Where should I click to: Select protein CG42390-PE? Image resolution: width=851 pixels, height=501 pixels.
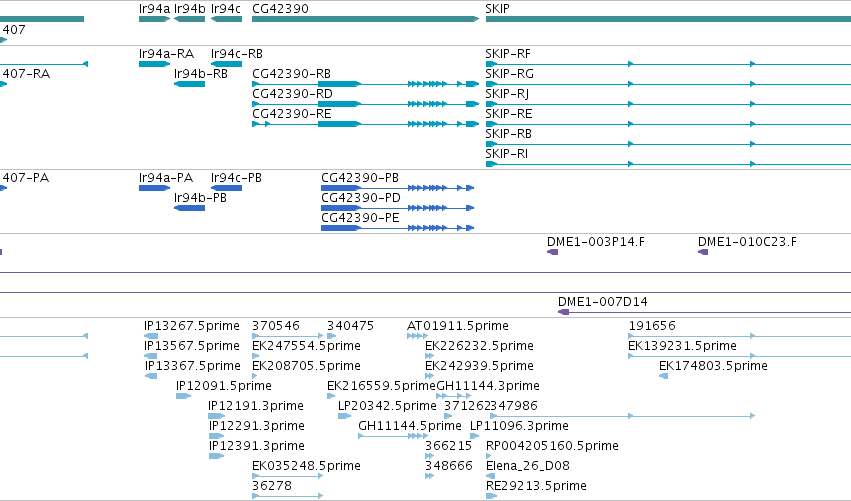coord(397,228)
